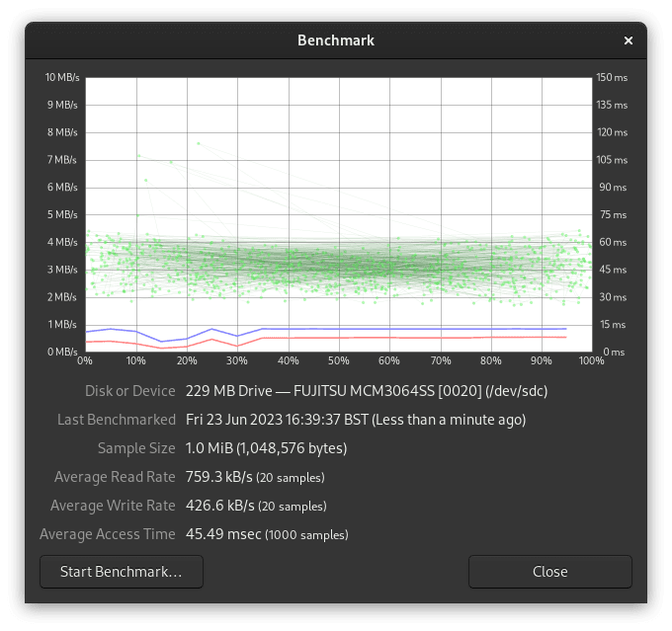The image size is (672, 631).
Task: Click the blue read rate line in graph
Action: tap(415, 328)
